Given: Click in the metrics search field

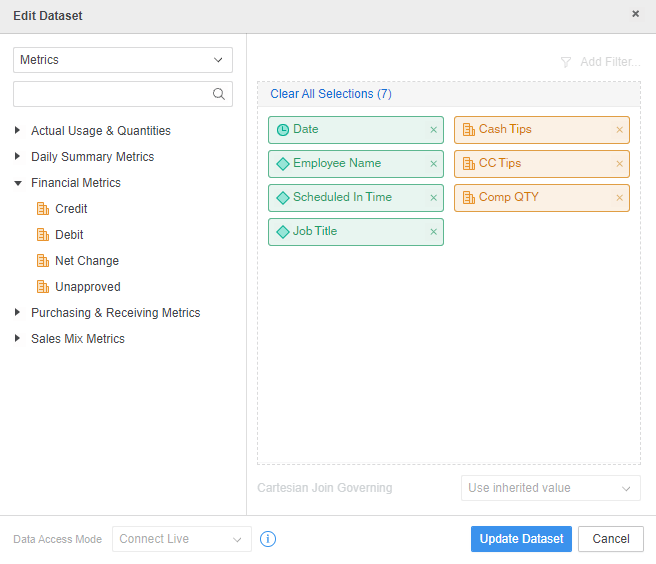Looking at the screenshot, I should point(112,94).
